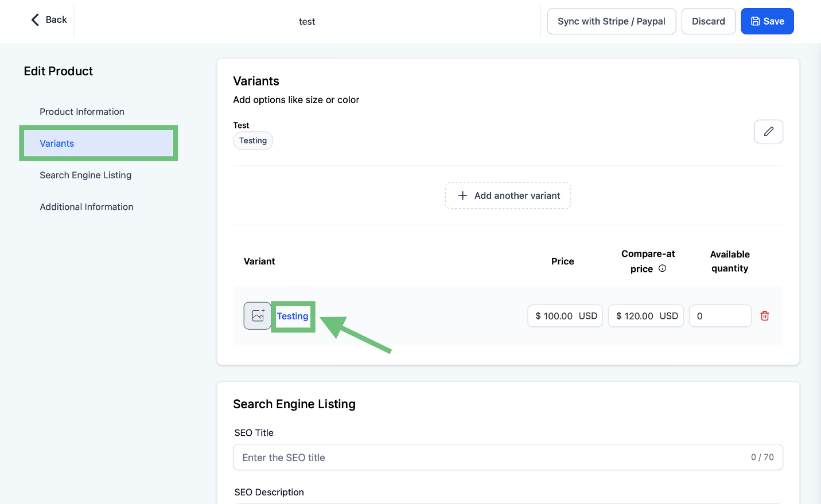821x504 pixels.
Task: Click the 'SEO Title' label
Action: (x=254, y=433)
